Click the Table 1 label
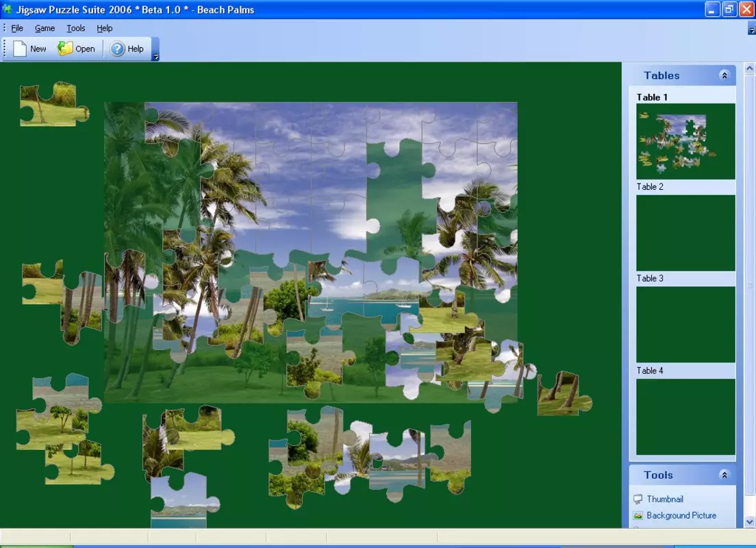The image size is (756, 548). (652, 97)
